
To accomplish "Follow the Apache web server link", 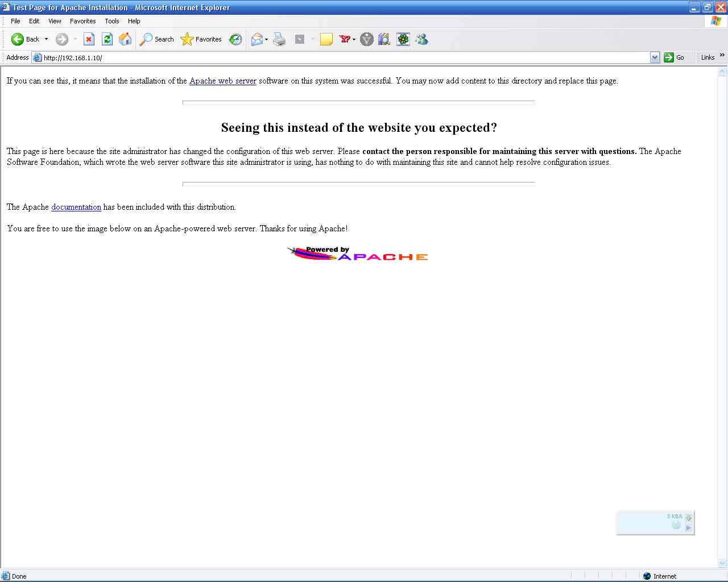I will pyautogui.click(x=223, y=81).
